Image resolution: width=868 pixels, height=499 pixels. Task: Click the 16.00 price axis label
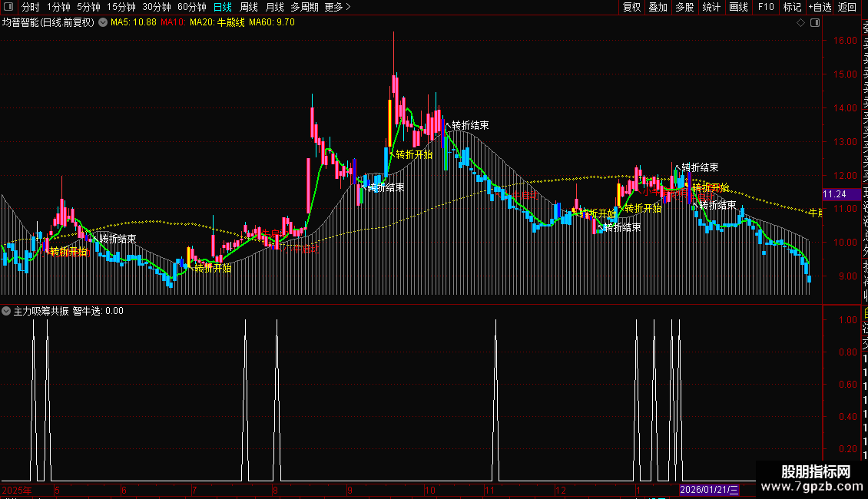tap(845, 41)
